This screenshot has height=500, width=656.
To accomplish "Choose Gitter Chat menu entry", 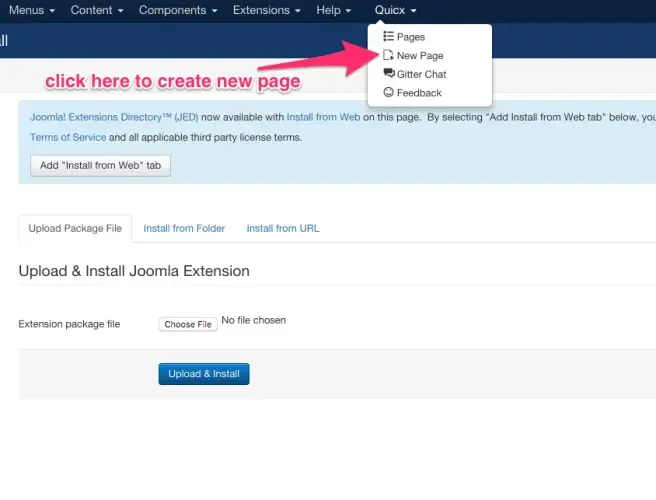I will tap(421, 74).
